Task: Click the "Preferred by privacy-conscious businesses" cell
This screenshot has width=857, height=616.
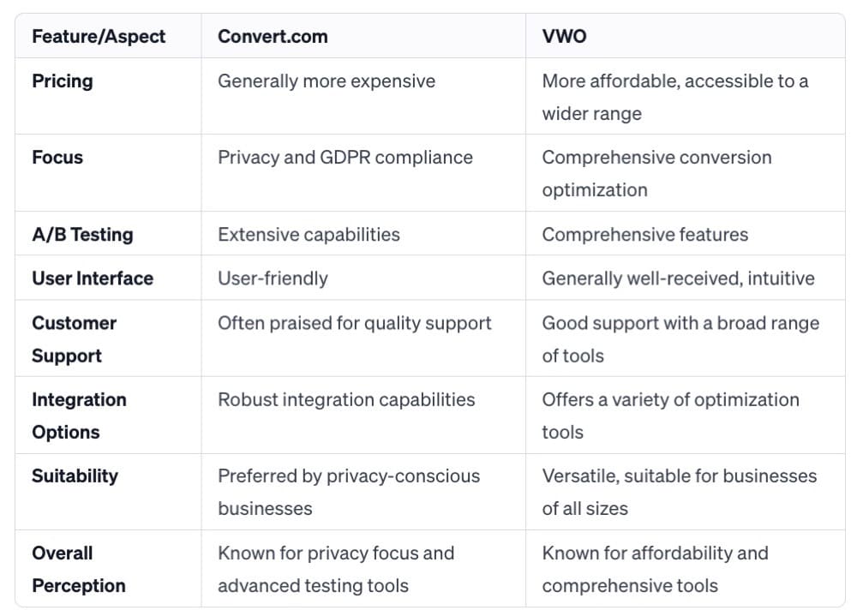Action: click(348, 492)
